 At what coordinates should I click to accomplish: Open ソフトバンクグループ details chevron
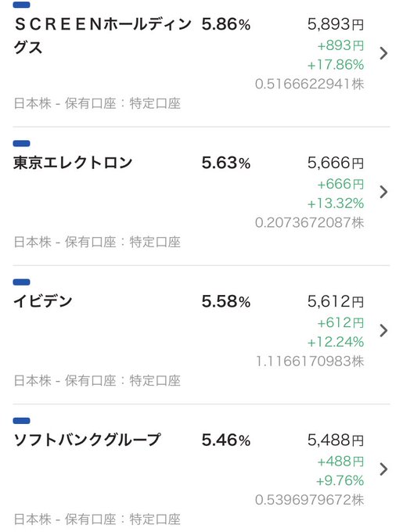pos(383,469)
